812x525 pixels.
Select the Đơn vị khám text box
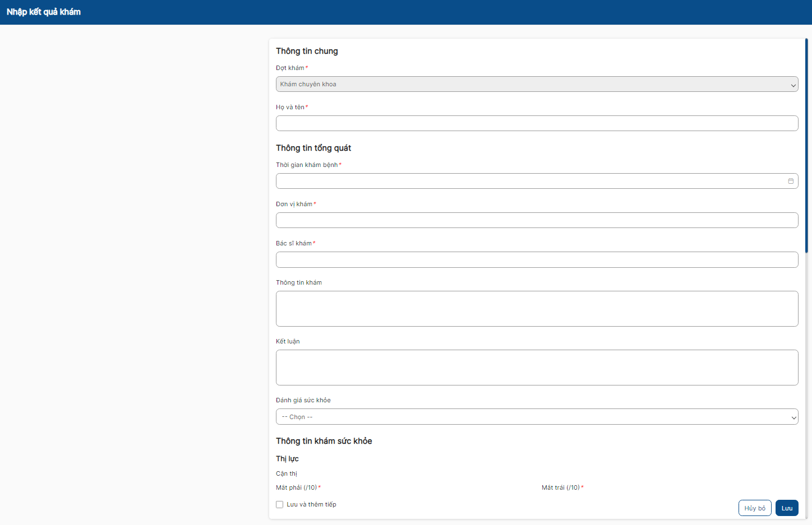tap(537, 220)
